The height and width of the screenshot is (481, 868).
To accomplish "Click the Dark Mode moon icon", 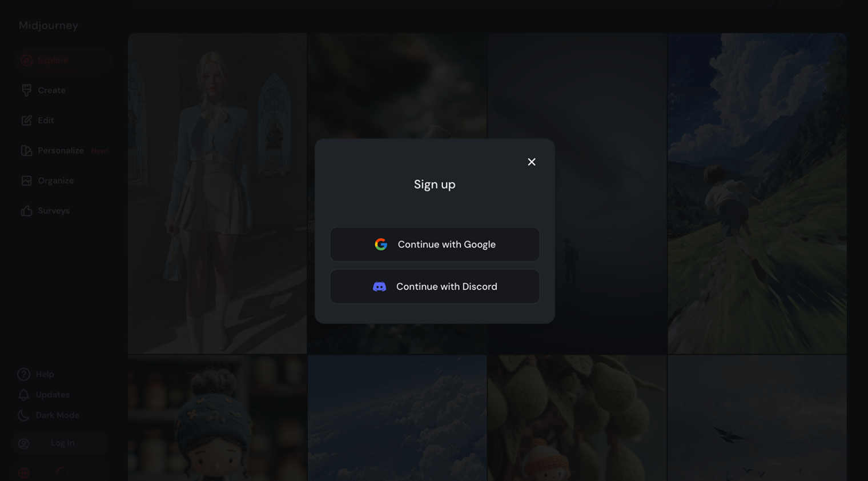I will click(23, 415).
